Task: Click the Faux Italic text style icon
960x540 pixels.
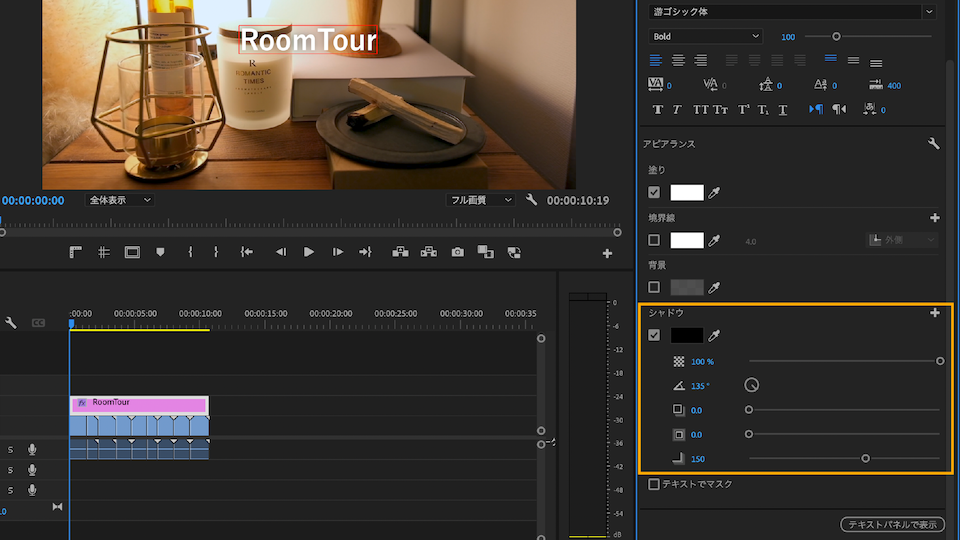Action: pyautogui.click(x=677, y=109)
